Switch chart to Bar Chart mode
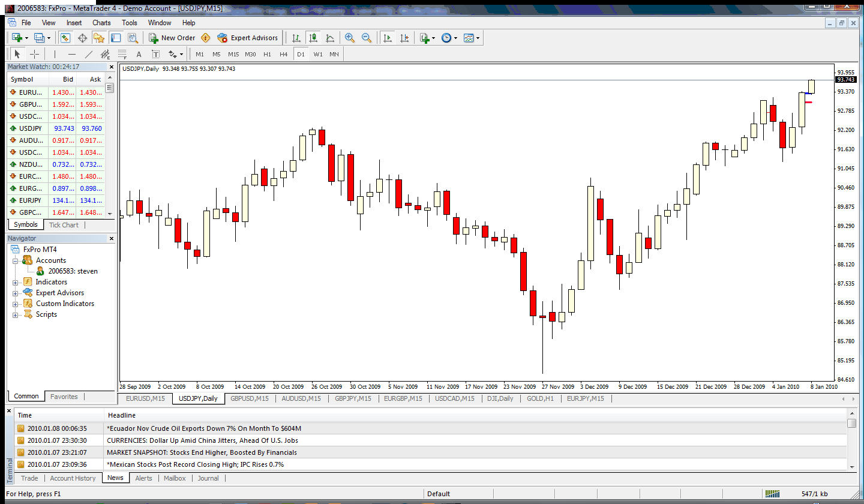Screen dimensions: 864x504 click(296, 38)
